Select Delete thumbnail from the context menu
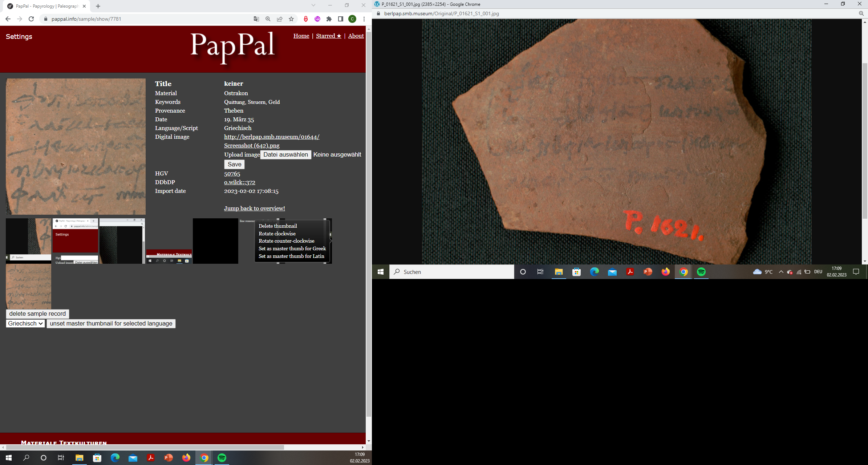Screen dimensions: 868x465 pos(278,226)
